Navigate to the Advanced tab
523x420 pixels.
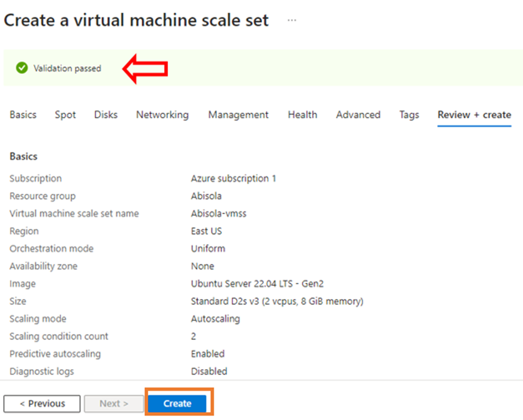[358, 115]
